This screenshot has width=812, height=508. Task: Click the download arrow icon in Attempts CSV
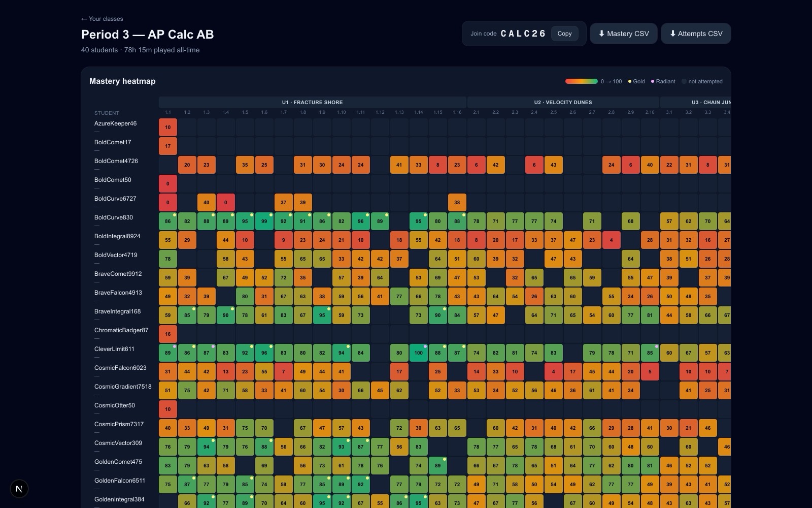[672, 34]
